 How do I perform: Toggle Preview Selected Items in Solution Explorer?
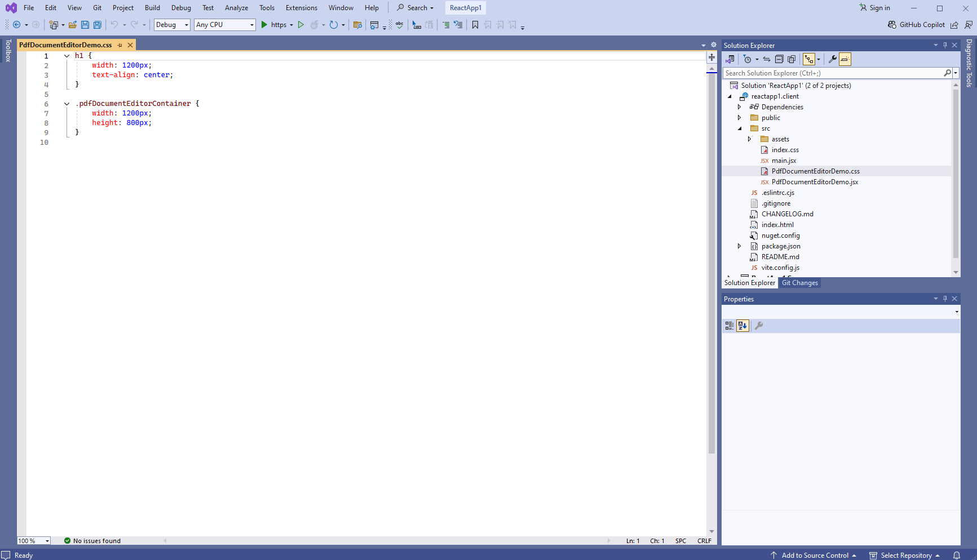pos(845,59)
